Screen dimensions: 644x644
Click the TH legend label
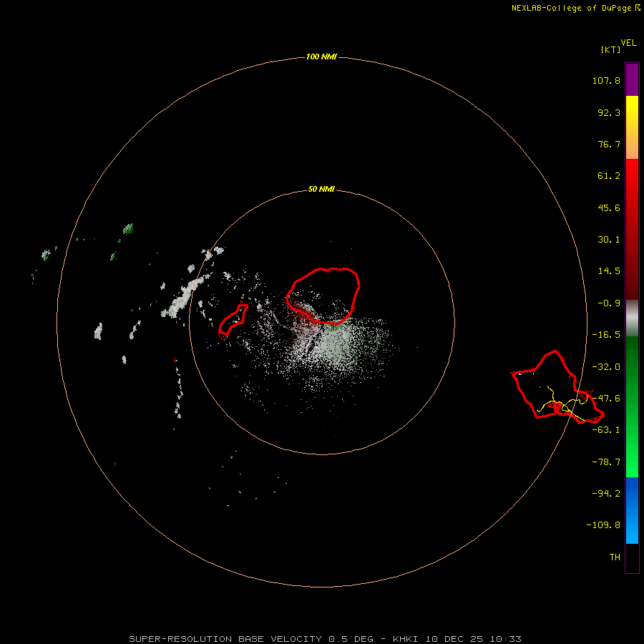pos(615,557)
